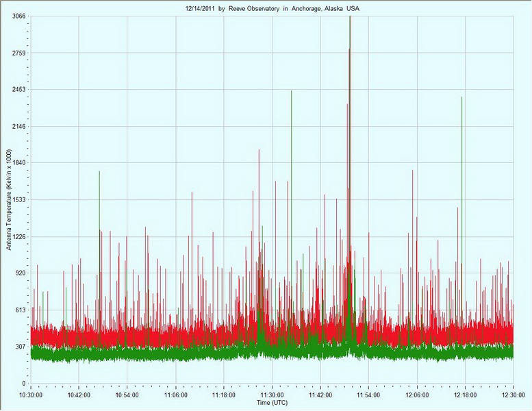532x411 pixels.
Task: Select the 920 y-axis label
Action: tap(21, 273)
